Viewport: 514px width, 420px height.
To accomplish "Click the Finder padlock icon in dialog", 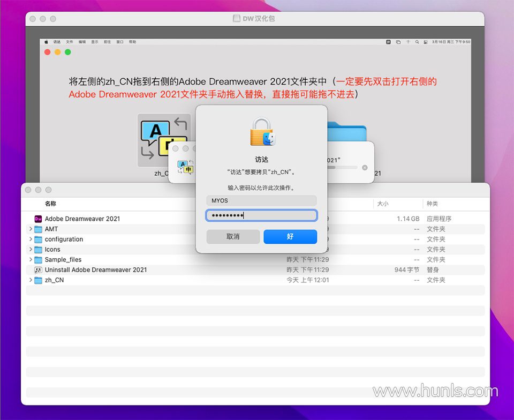I will pos(262,132).
